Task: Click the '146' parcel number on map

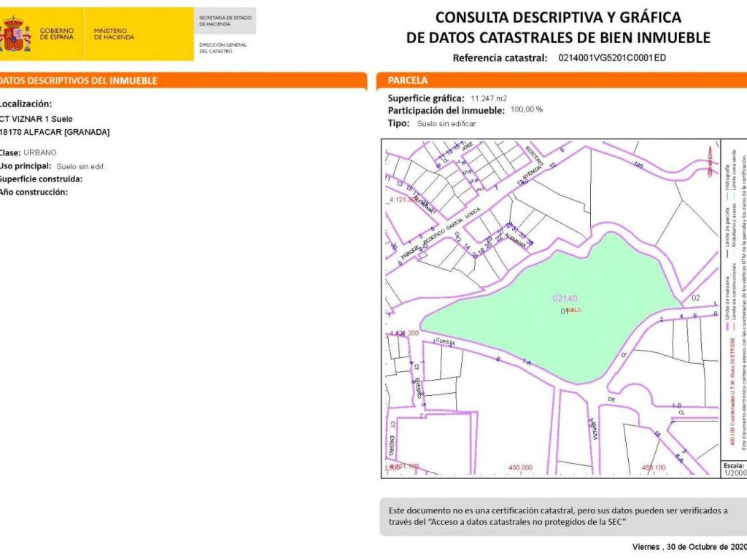Action: click(x=638, y=166)
